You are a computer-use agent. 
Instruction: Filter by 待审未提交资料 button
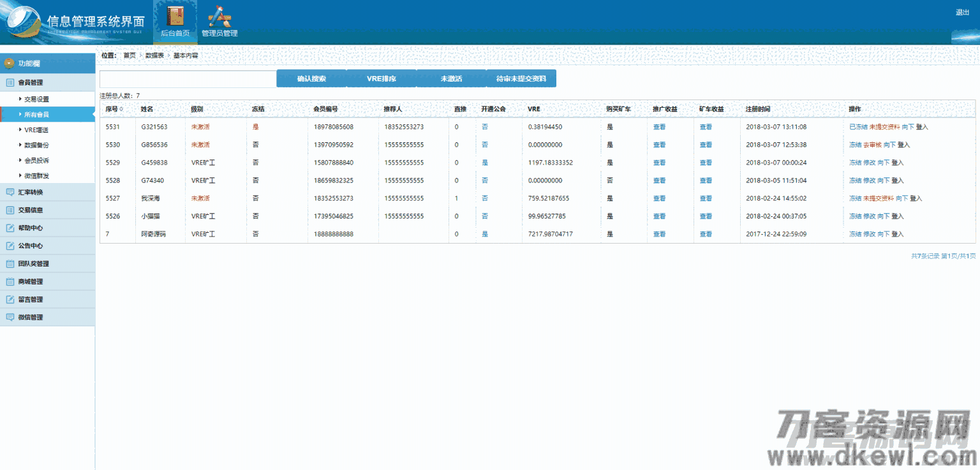click(521, 78)
